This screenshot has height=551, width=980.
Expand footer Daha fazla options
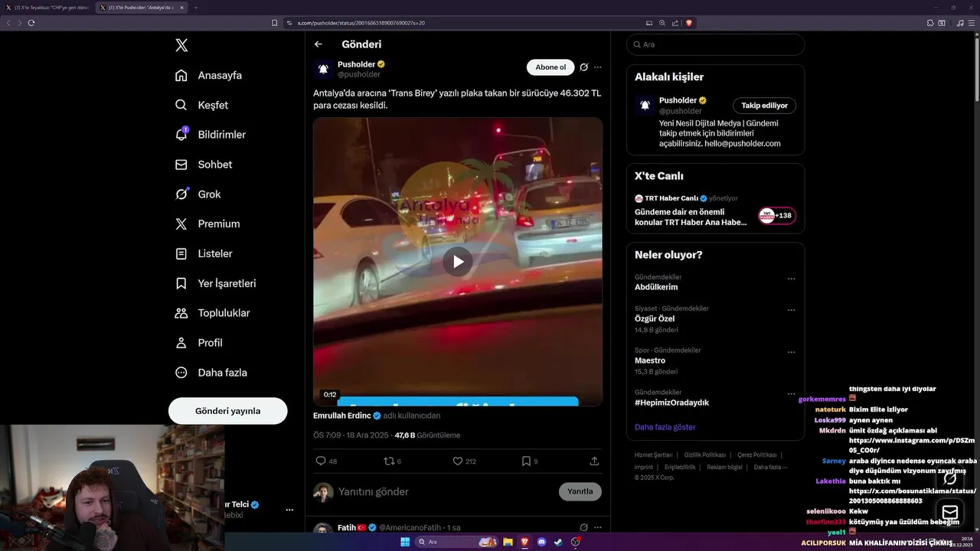(770, 467)
